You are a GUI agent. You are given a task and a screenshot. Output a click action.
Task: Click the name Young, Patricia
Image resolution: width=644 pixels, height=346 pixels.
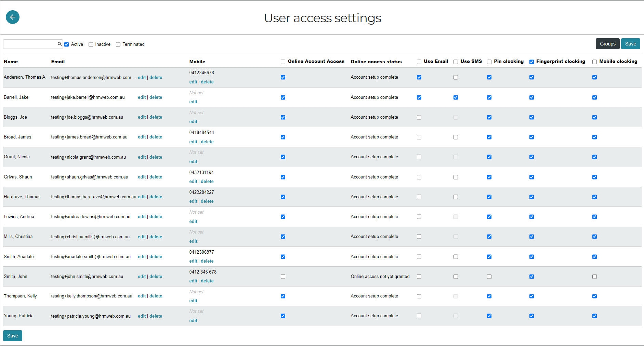(18, 316)
